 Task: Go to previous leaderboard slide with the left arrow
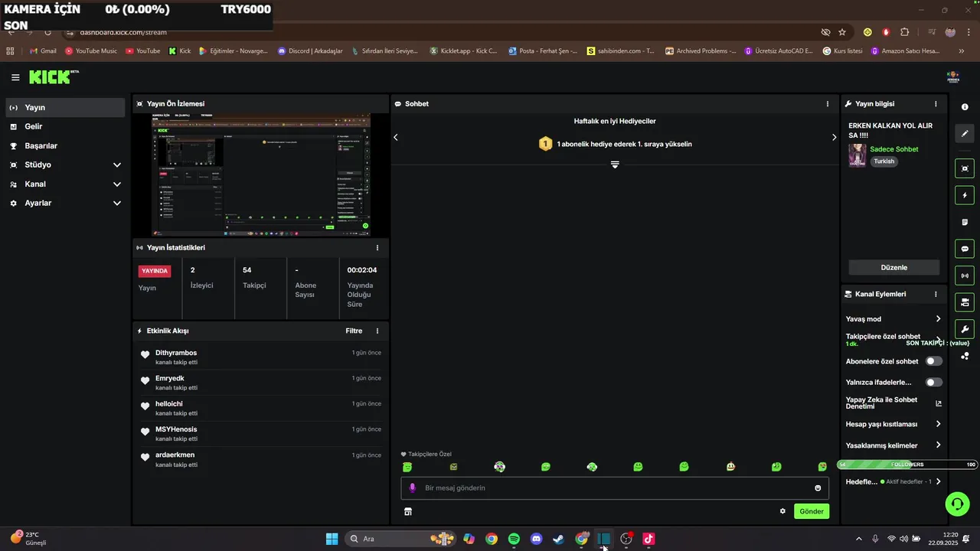tap(396, 137)
